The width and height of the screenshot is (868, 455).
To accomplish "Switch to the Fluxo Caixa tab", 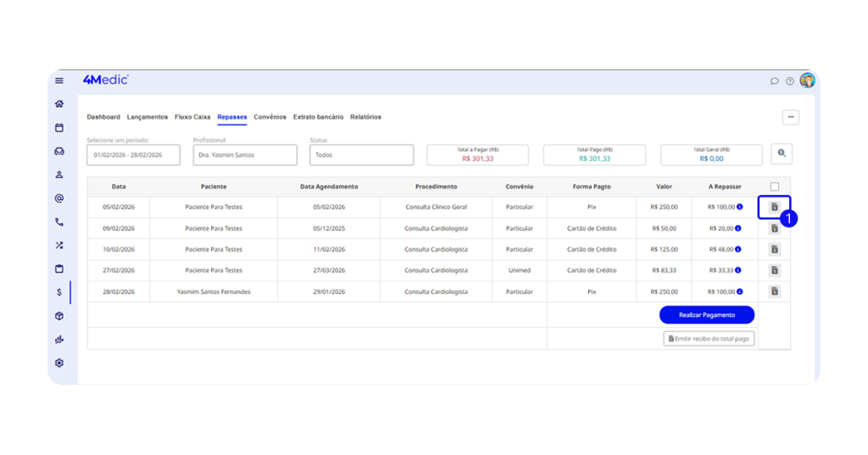I will (192, 117).
